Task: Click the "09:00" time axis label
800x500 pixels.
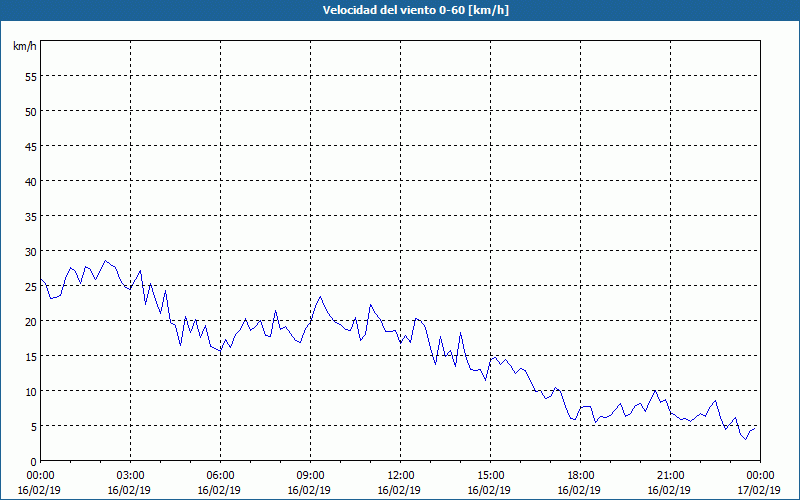Action: click(311, 476)
